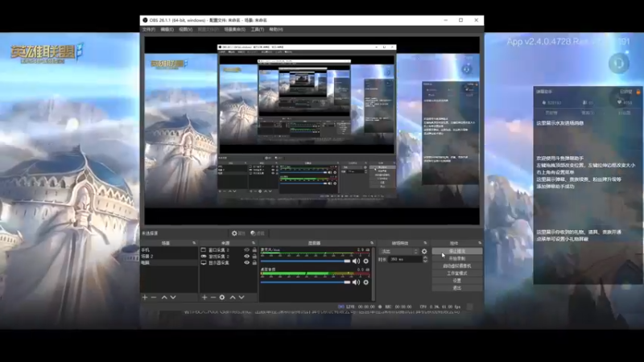The image size is (644, 362).
Task: Open source properties gear in Sources dock
Action: (x=222, y=297)
